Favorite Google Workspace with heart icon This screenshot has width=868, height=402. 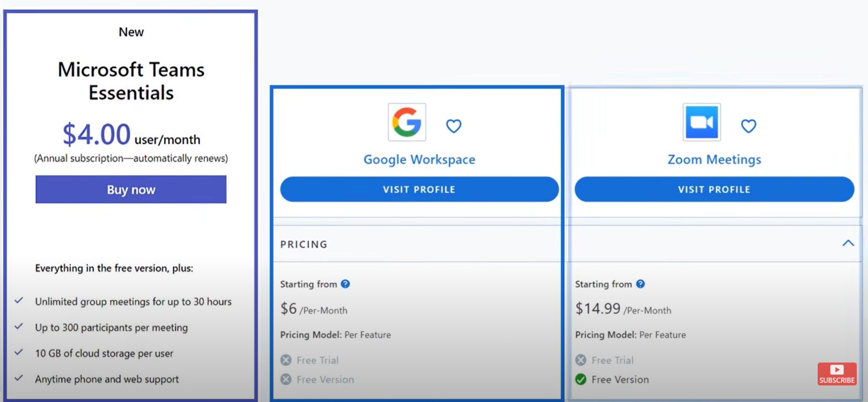tap(454, 126)
